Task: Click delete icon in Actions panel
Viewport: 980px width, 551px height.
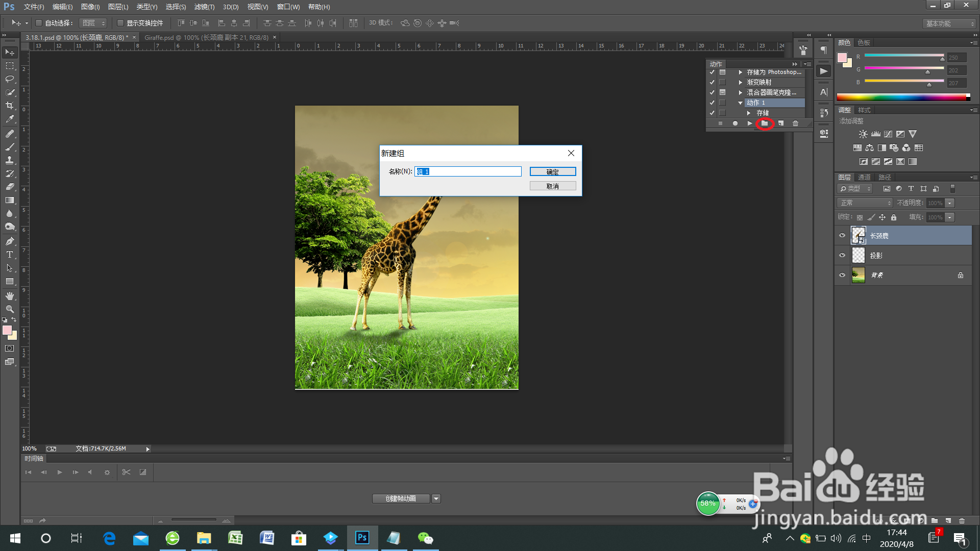Action: (795, 123)
